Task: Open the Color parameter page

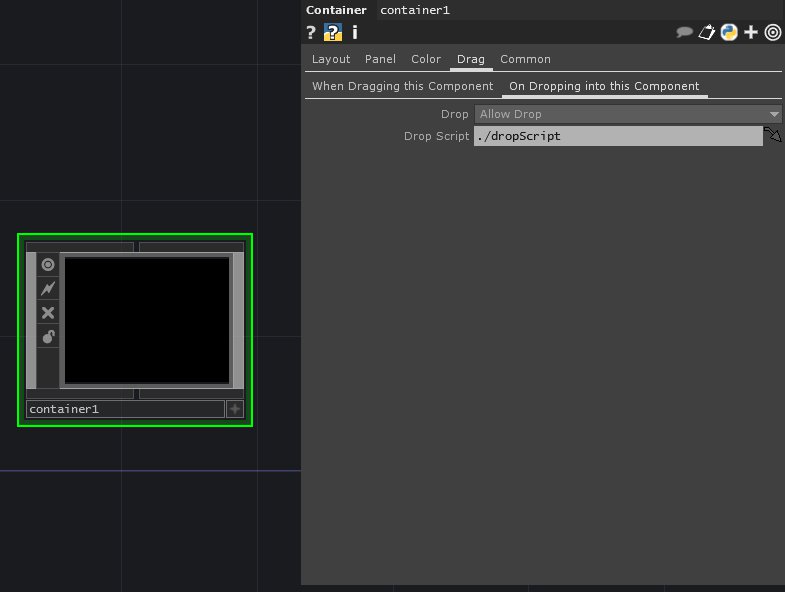Action: [x=426, y=59]
